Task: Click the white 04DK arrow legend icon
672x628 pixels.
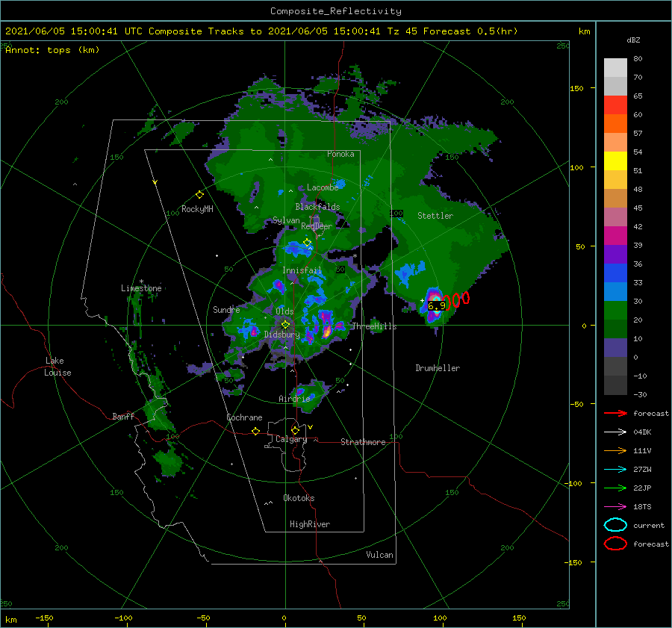Action: click(615, 432)
